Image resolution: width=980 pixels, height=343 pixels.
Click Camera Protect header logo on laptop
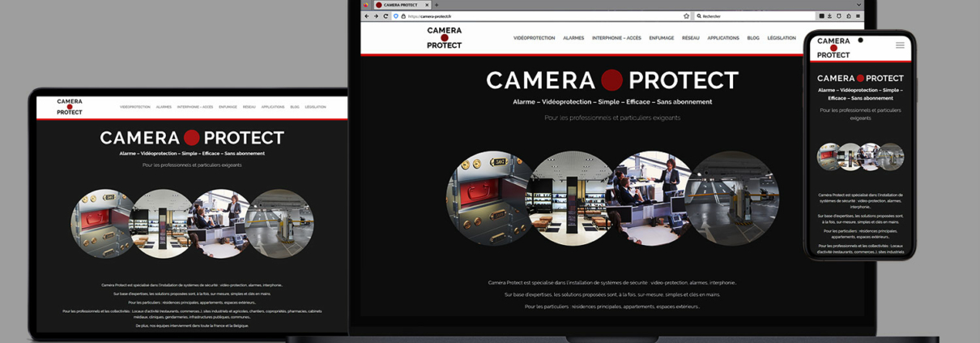click(x=444, y=38)
